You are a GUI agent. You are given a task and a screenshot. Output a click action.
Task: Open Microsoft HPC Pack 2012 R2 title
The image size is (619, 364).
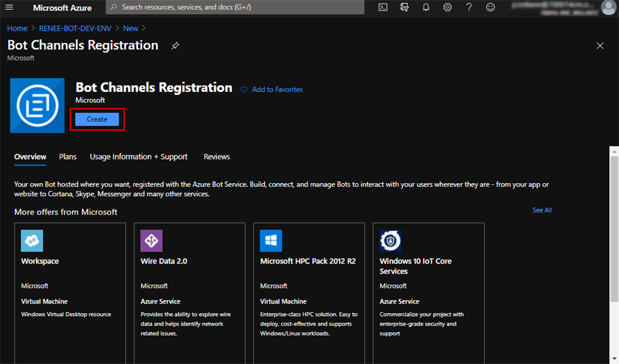click(x=308, y=261)
